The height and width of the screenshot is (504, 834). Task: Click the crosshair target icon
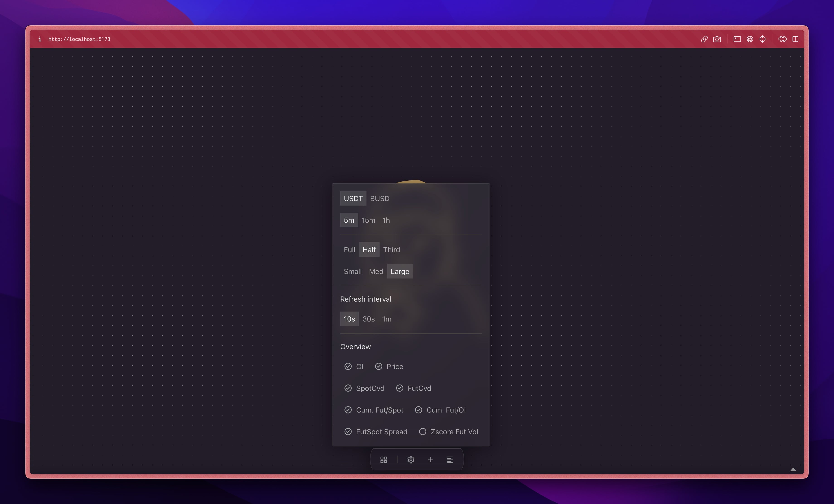(x=762, y=39)
